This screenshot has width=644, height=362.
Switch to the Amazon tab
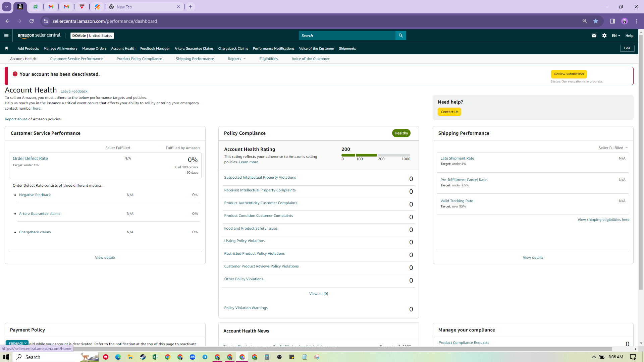(20, 7)
